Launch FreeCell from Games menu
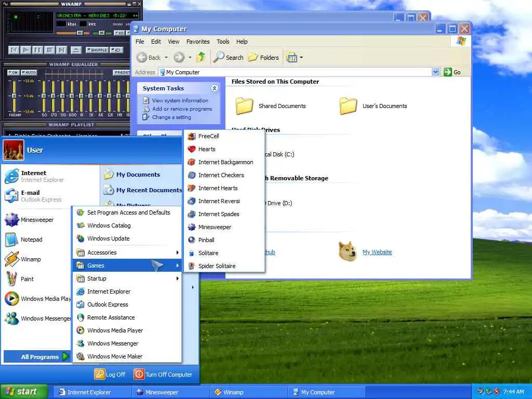 (x=224, y=136)
